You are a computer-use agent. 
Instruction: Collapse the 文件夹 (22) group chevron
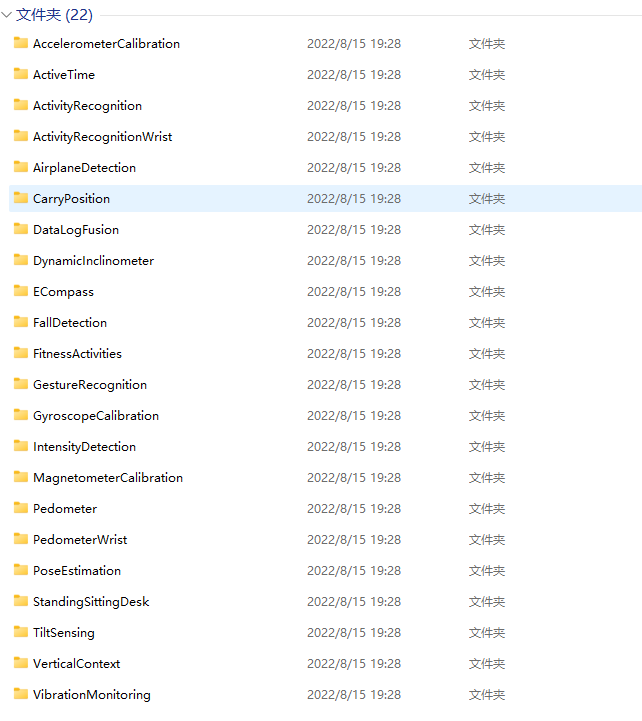click(7, 15)
